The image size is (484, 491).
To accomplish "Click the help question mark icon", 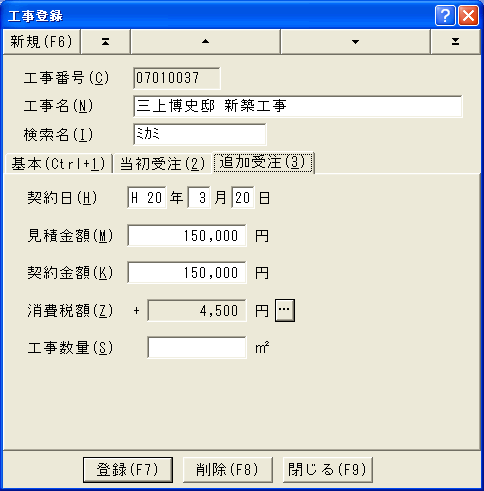I will [445, 15].
